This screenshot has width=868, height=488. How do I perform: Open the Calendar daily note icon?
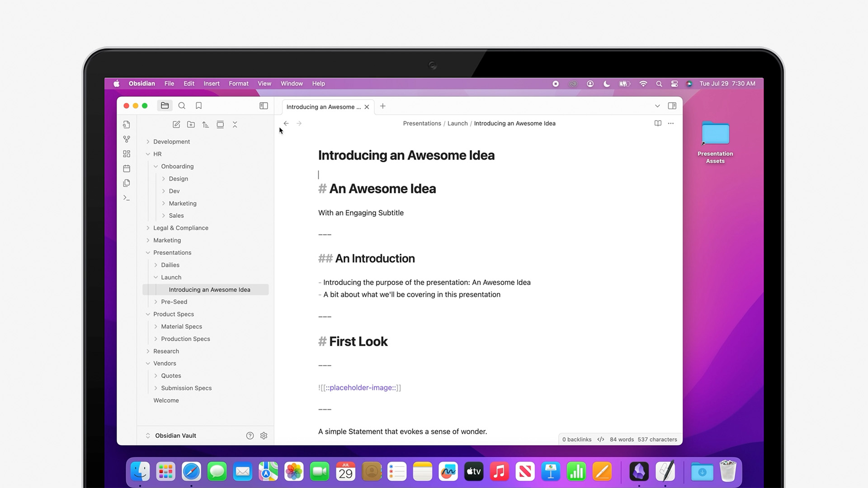coord(127,168)
